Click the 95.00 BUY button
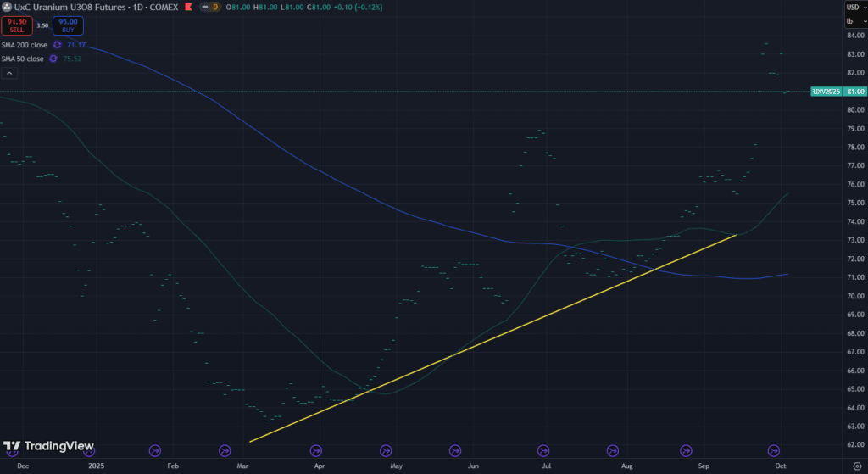The image size is (868, 474). click(x=68, y=25)
